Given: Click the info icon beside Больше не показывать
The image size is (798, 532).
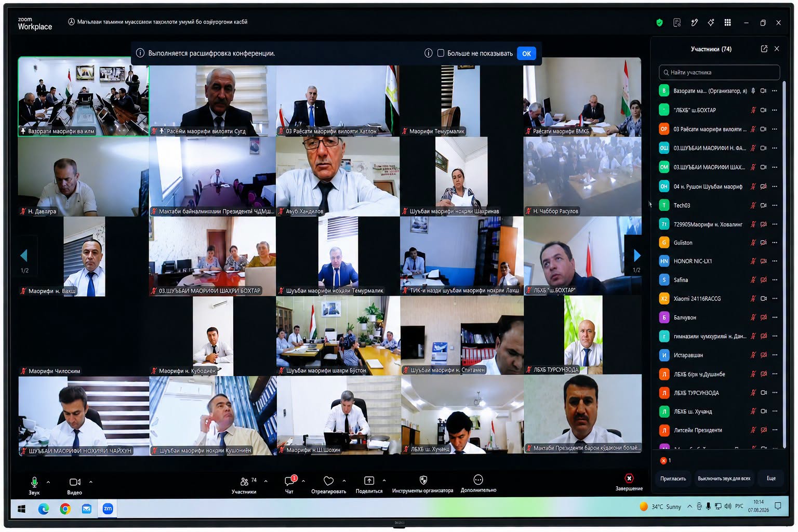Looking at the screenshot, I should click(x=428, y=53).
